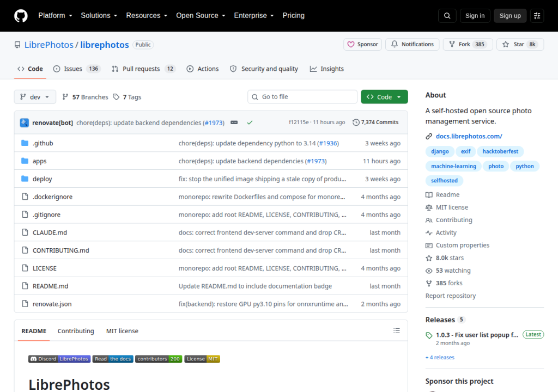Screen dimensions: 558x392
Task: Open the search magnifier button
Action: (x=447, y=16)
